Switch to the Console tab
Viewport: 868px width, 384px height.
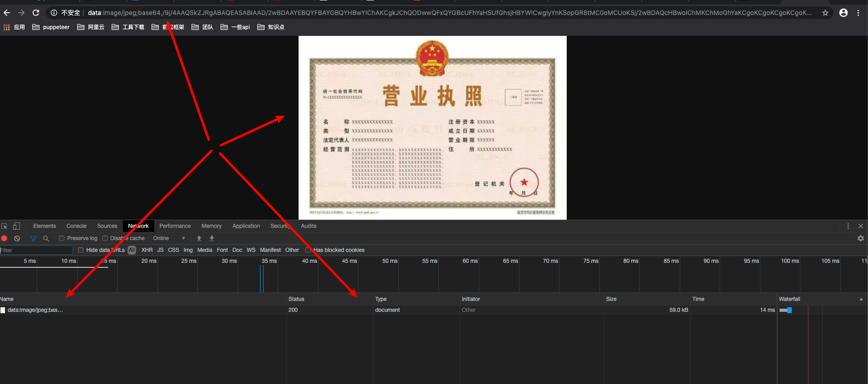[x=76, y=226]
